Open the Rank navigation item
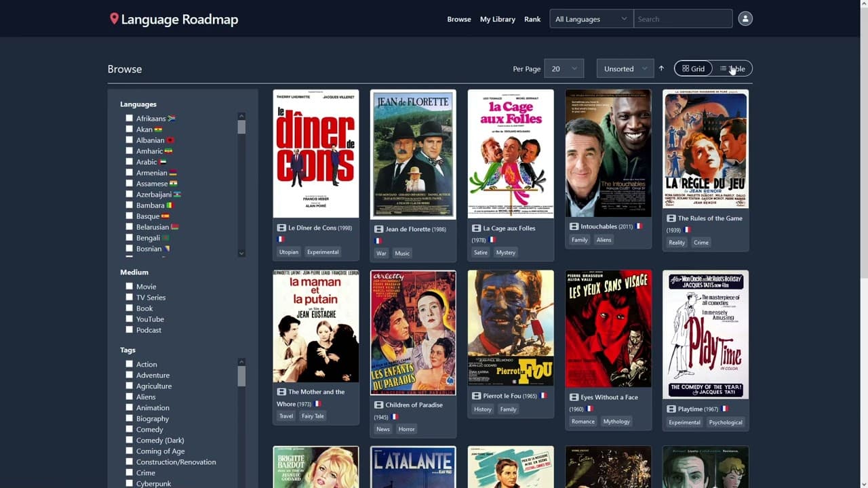868x488 pixels. coord(532,19)
